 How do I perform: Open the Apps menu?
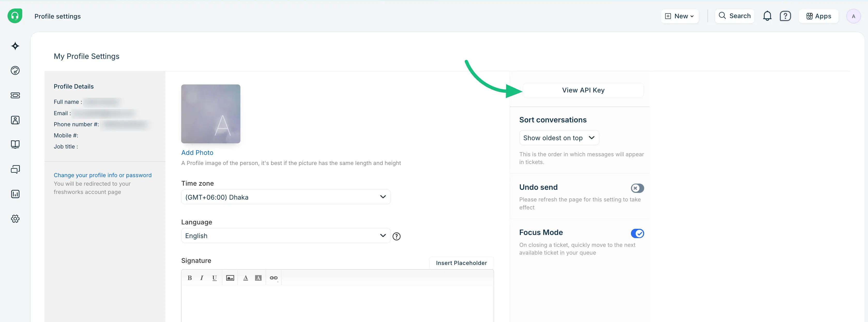coord(819,16)
